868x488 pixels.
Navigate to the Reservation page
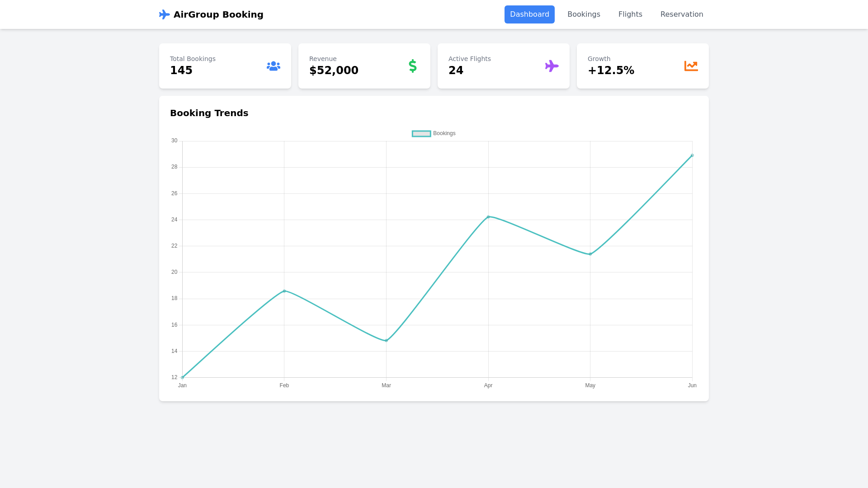681,14
